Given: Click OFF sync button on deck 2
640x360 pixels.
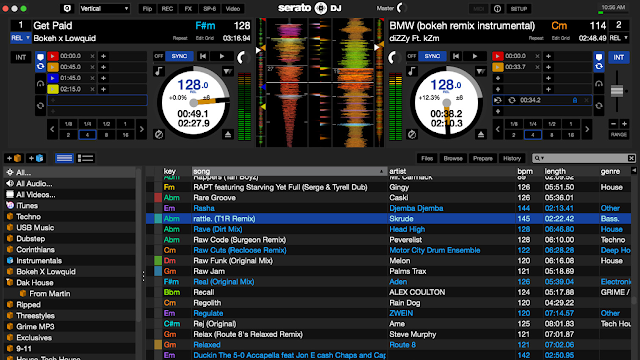Looking at the screenshot, I should pyautogui.click(x=412, y=56).
